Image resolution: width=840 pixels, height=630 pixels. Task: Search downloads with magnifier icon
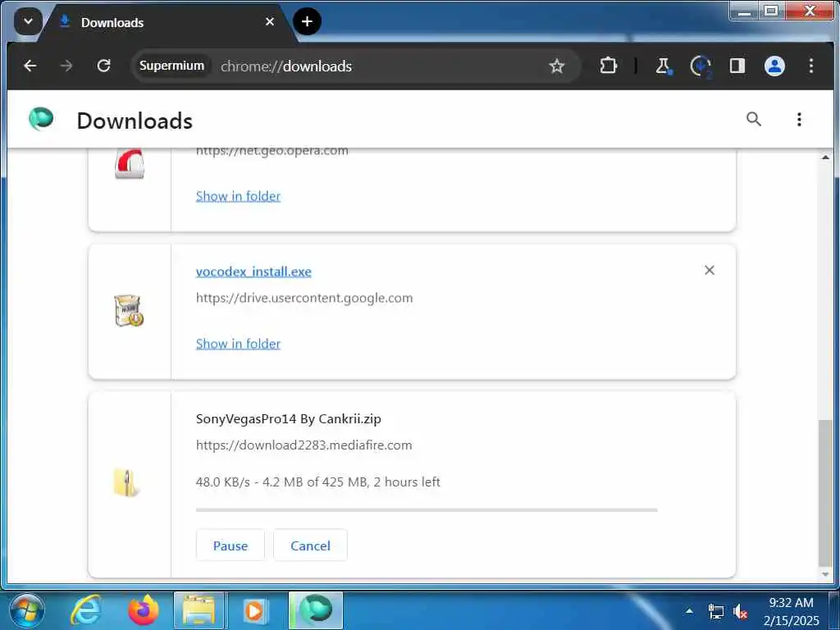click(x=754, y=119)
